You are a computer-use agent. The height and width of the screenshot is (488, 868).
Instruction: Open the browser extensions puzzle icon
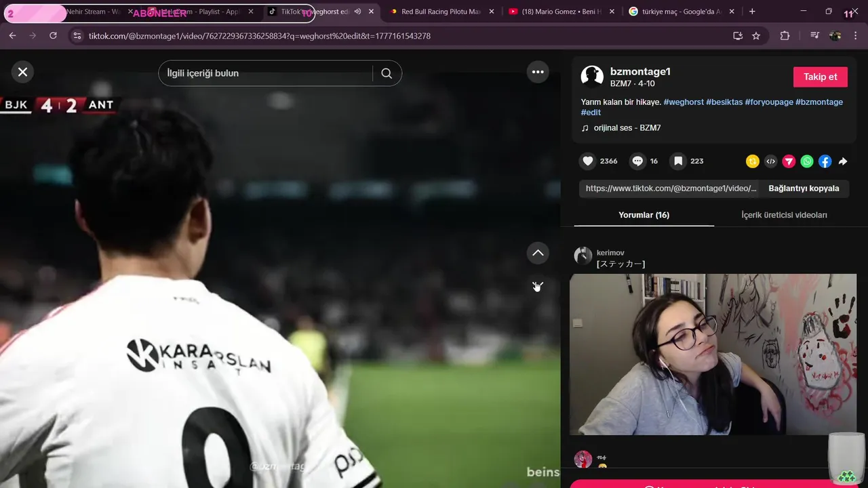(785, 36)
